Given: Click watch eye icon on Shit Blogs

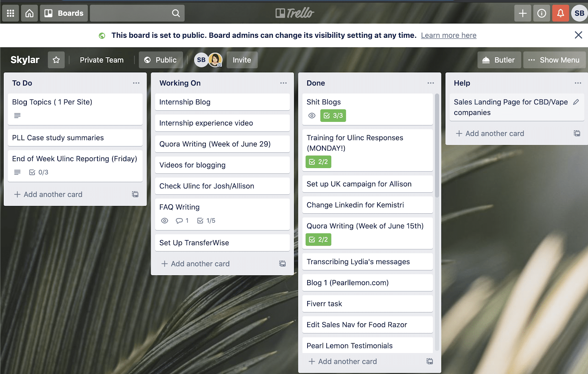Looking at the screenshot, I should (x=312, y=116).
